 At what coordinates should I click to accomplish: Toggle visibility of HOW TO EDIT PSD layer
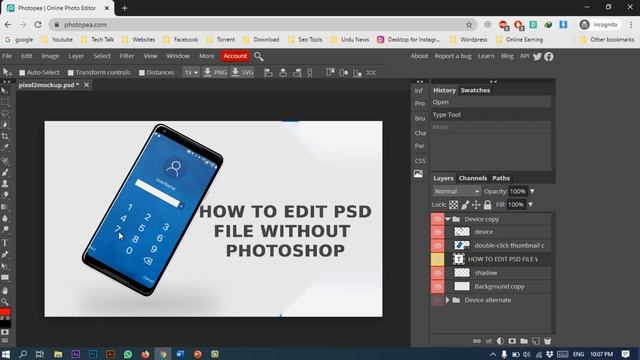point(438,259)
